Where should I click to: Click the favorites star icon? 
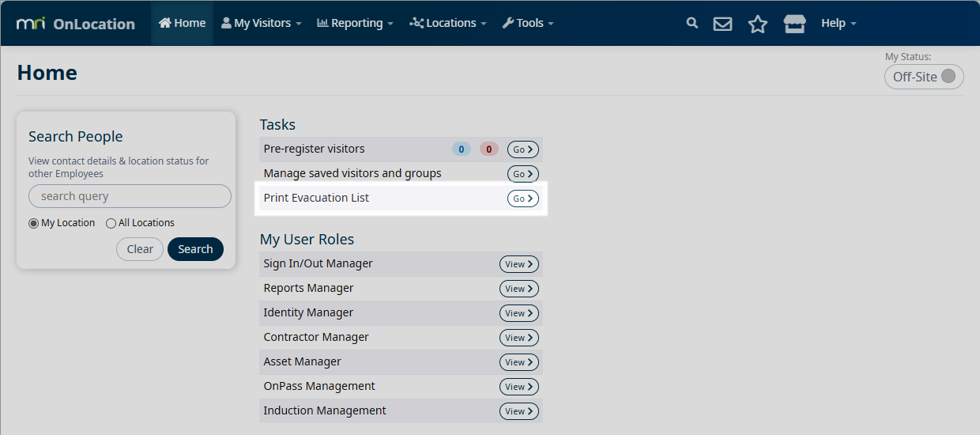coord(758,24)
